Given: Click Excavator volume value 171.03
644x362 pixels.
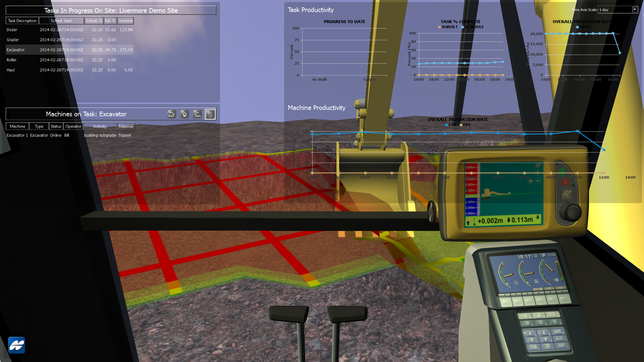Looking at the screenshot, I should point(126,50).
